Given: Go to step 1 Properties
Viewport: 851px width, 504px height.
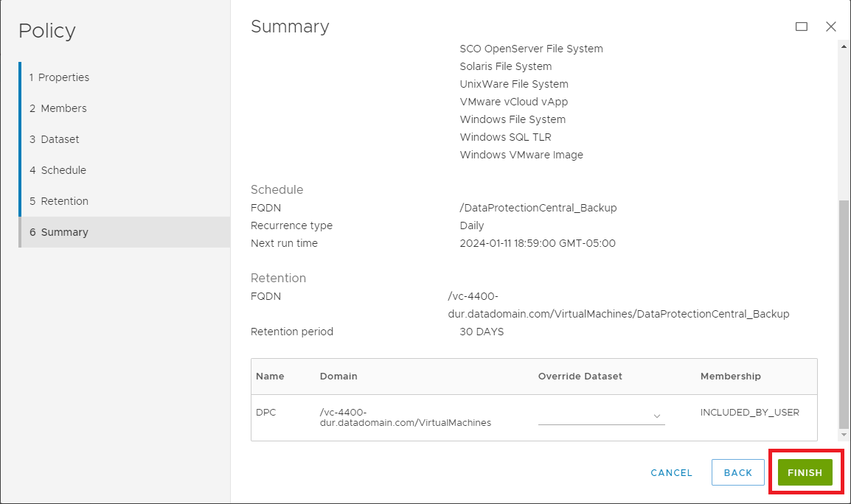Looking at the screenshot, I should 59,77.
